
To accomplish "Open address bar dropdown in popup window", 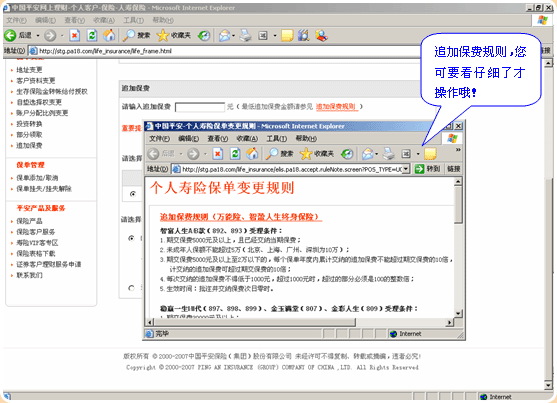I will [406, 169].
